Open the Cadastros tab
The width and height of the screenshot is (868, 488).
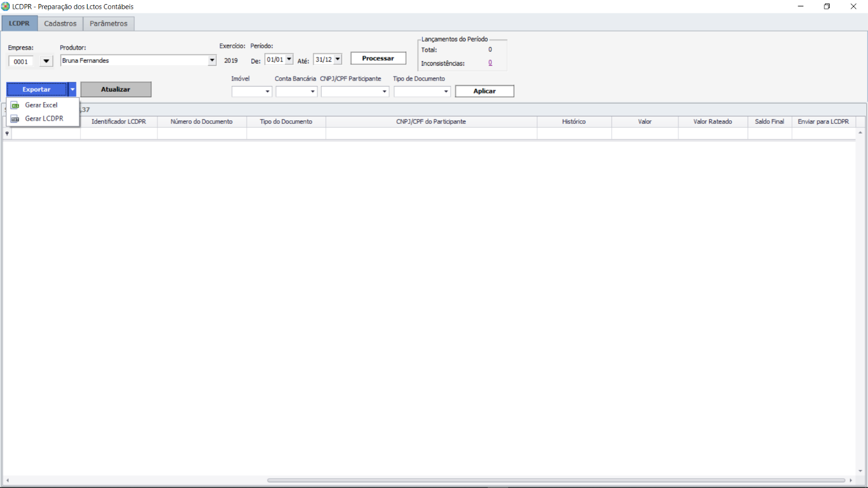coord(60,24)
